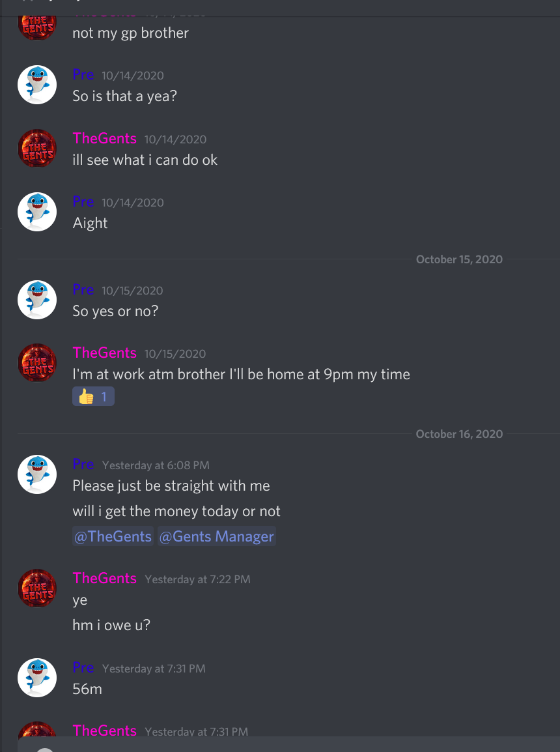Focus the message input box at the bottom
Image resolution: width=560 pixels, height=752 pixels.
click(289, 744)
